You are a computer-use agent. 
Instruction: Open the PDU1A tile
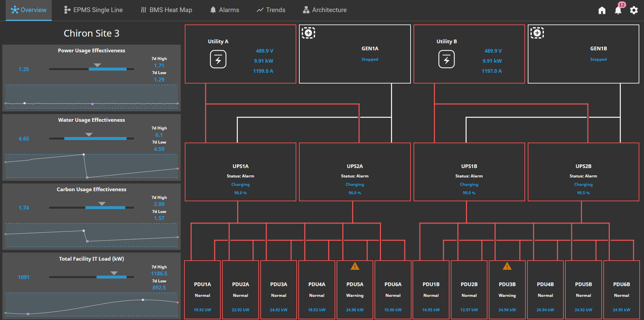tap(203, 290)
